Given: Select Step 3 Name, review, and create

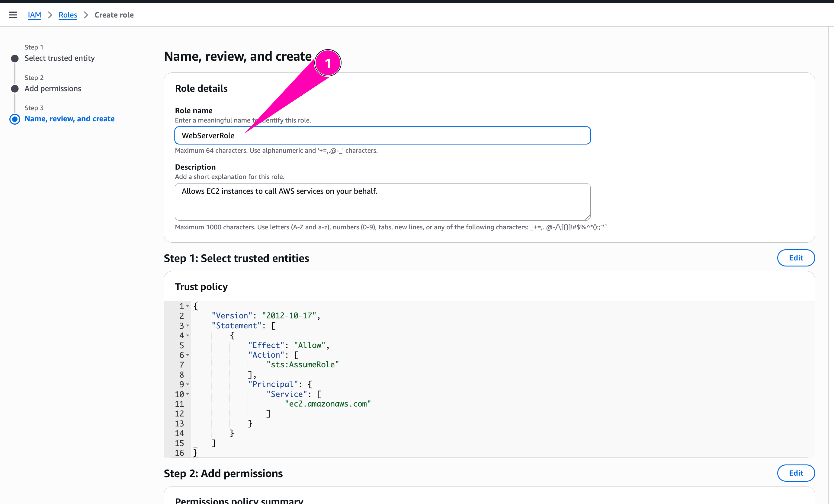Looking at the screenshot, I should (69, 119).
